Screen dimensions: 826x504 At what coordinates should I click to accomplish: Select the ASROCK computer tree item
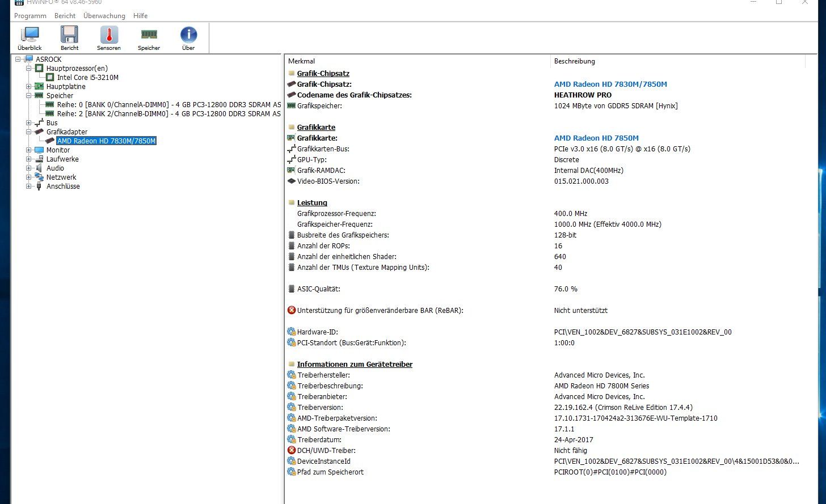(48, 59)
